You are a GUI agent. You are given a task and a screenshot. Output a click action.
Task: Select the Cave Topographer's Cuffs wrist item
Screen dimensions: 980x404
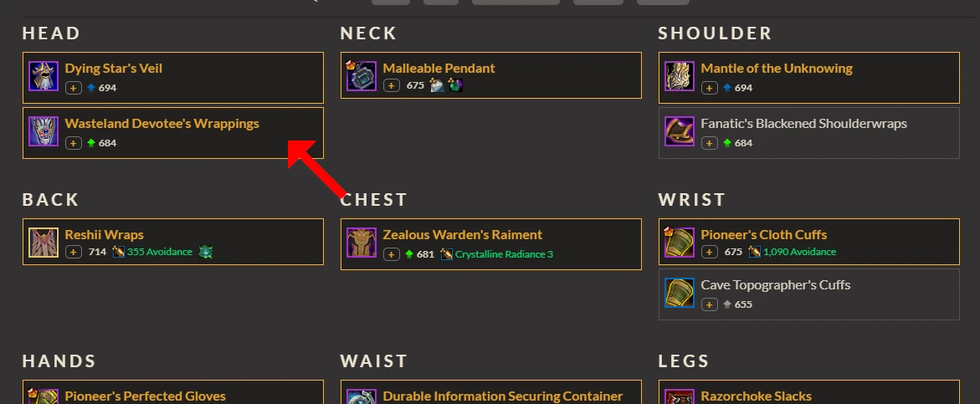[x=808, y=294]
